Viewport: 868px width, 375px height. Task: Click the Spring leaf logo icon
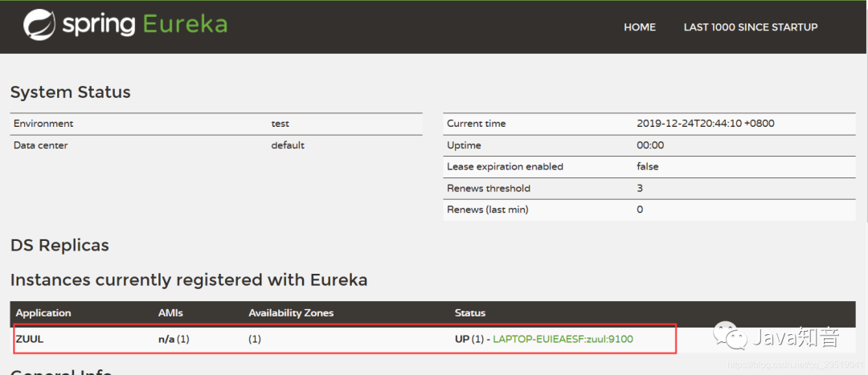point(39,26)
